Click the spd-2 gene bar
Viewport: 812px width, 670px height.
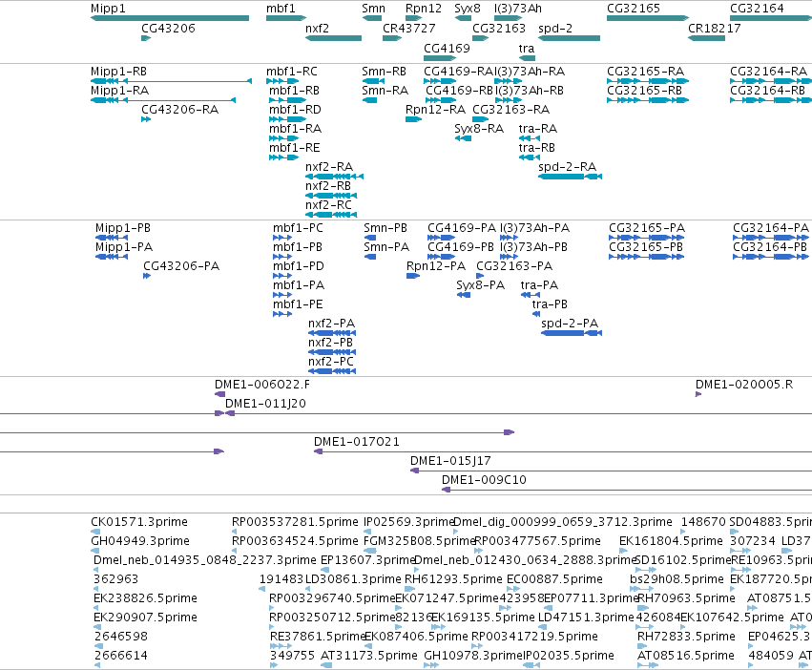pyautogui.click(x=569, y=38)
